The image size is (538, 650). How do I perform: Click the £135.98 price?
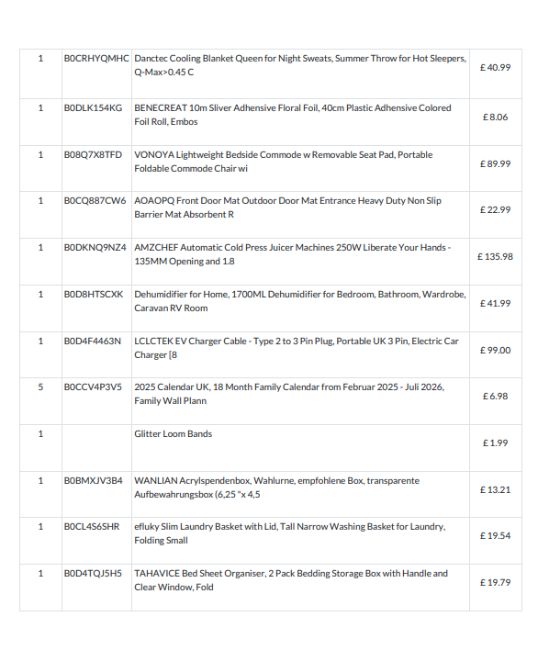[495, 257]
